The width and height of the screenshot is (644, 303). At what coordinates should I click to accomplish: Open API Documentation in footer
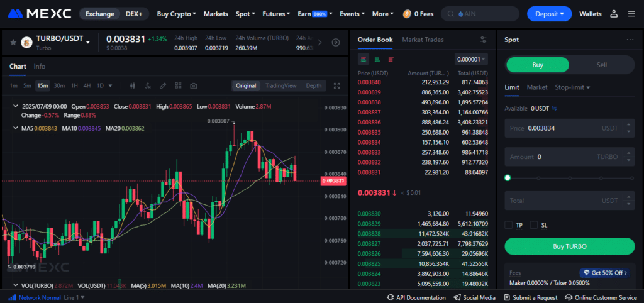coord(416,298)
